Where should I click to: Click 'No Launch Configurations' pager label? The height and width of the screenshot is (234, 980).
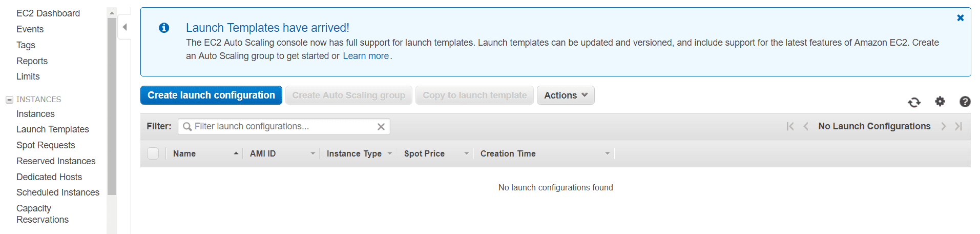874,126
